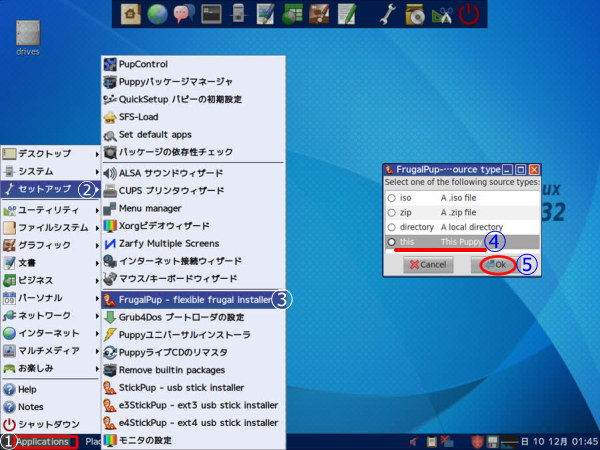Open PupControl from the setup menu
The image size is (600, 450).
pyautogui.click(x=193, y=64)
